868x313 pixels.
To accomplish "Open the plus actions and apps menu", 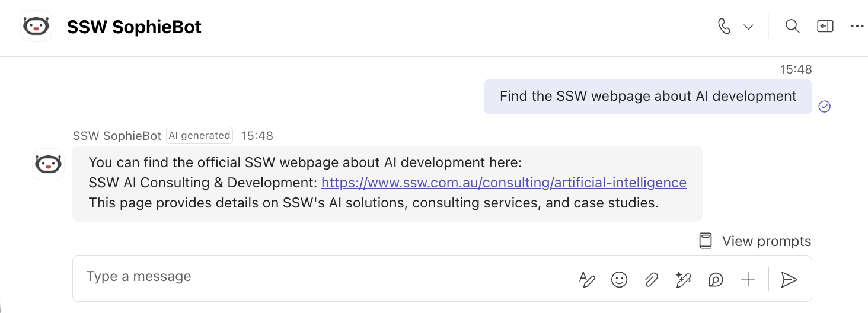I will [748, 279].
